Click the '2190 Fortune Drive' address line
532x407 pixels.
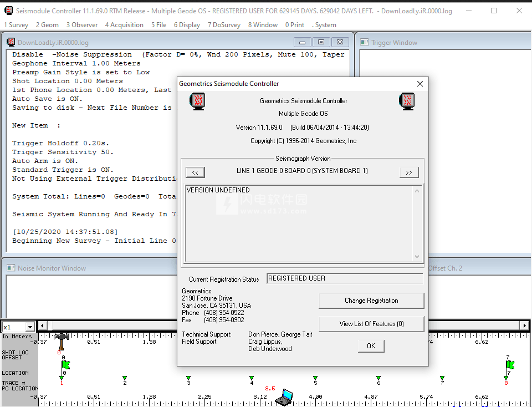[x=207, y=298]
